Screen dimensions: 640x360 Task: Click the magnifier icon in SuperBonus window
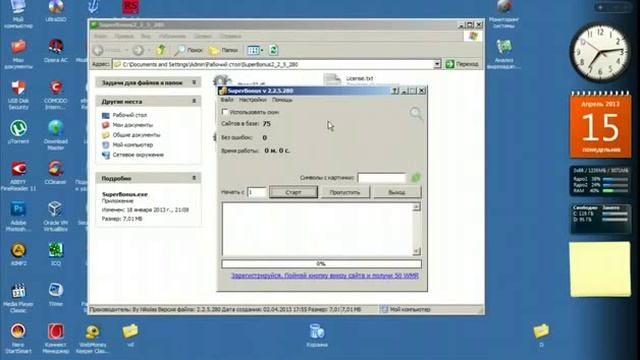point(416,114)
